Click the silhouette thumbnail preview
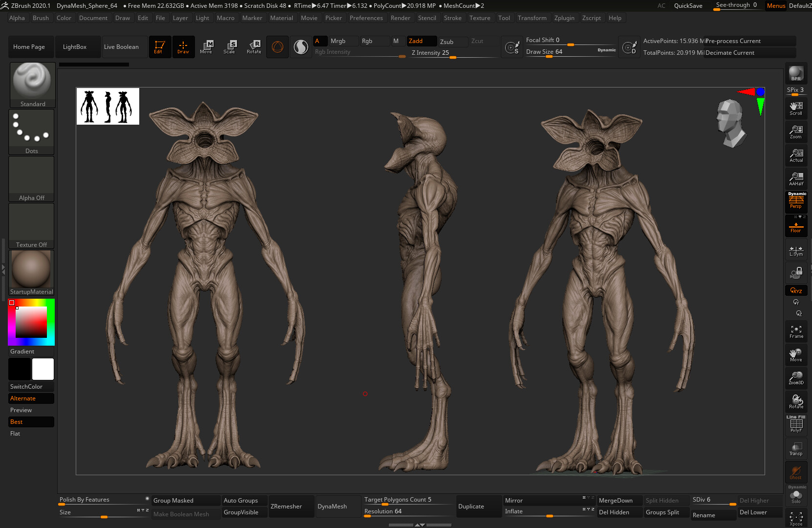This screenshot has height=528, width=812. click(x=108, y=107)
